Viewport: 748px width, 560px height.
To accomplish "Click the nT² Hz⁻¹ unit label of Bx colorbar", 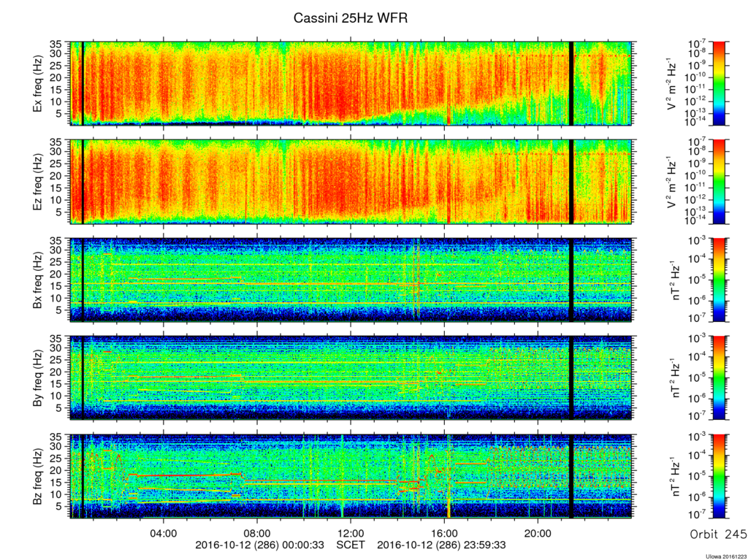I will click(x=676, y=280).
